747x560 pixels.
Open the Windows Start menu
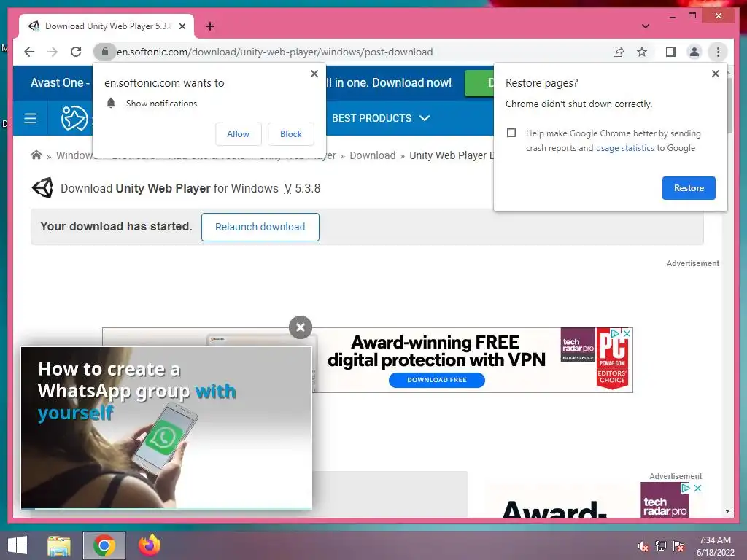18,545
